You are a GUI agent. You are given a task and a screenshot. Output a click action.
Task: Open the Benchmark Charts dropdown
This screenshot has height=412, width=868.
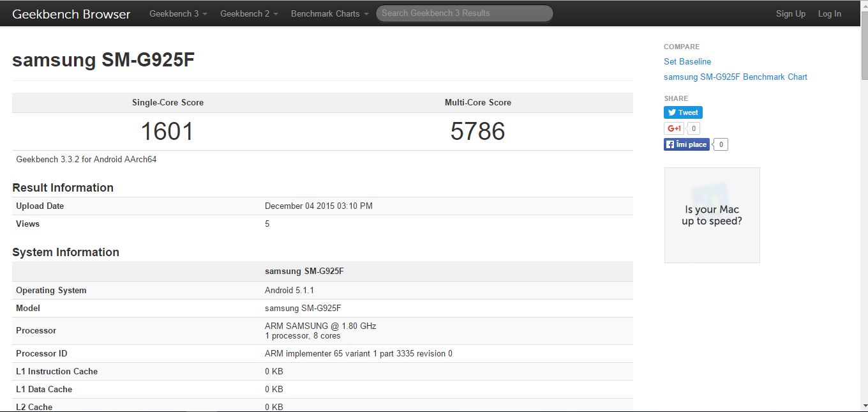point(329,13)
